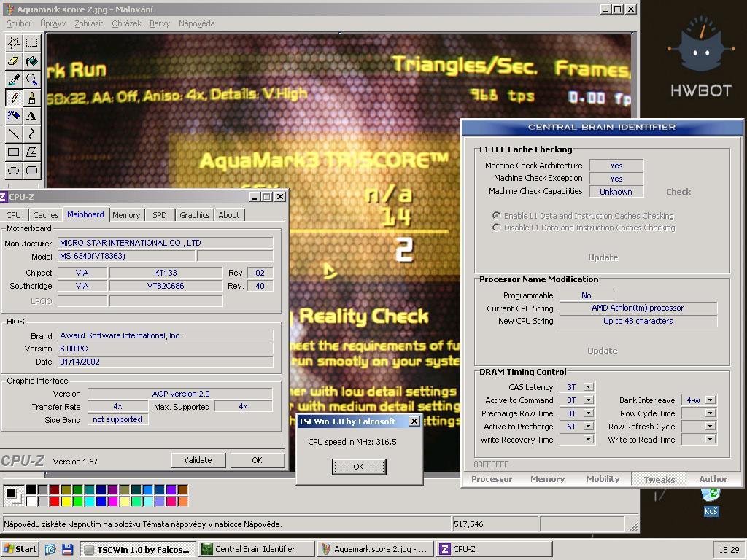Switch to the Aquamark score 2.jpg taskbar button
The height and width of the screenshot is (560, 747).
[374, 549]
